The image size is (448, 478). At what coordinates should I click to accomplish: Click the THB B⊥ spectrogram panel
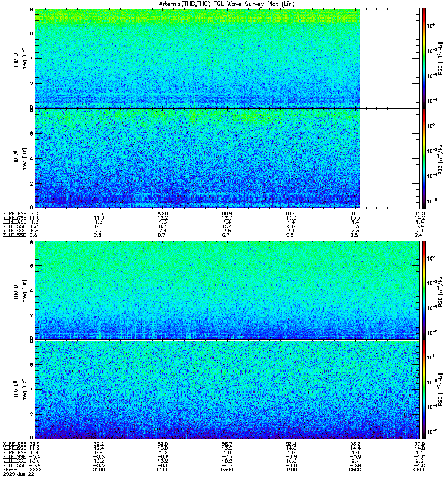click(x=228, y=58)
